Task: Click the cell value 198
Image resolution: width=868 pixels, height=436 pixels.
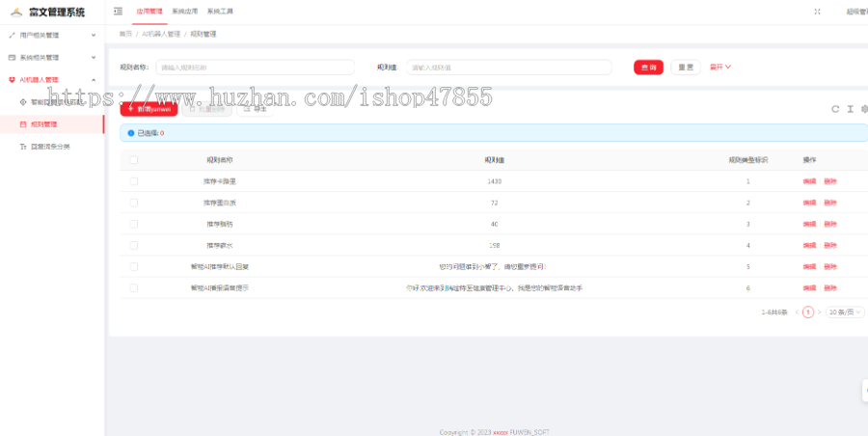Action: pyautogui.click(x=495, y=245)
